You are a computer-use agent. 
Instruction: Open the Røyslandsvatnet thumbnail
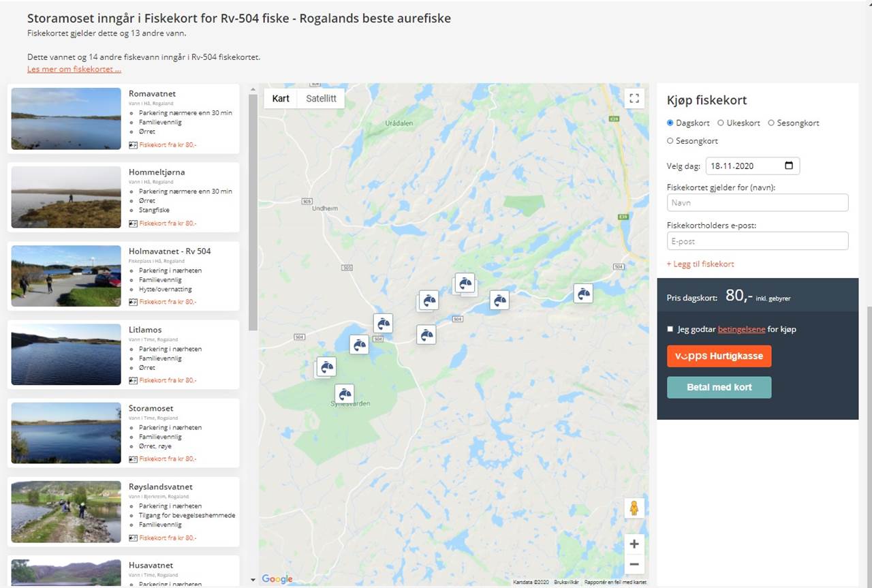[x=66, y=512]
